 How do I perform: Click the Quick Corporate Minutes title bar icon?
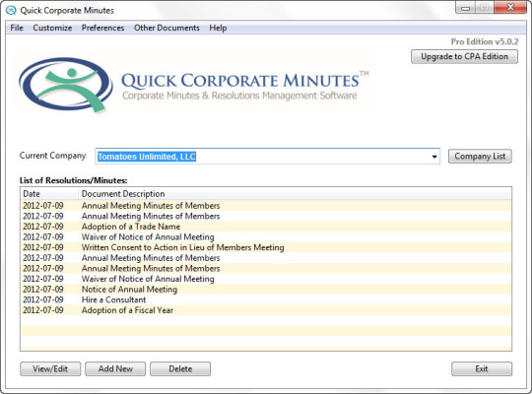tap(11, 10)
